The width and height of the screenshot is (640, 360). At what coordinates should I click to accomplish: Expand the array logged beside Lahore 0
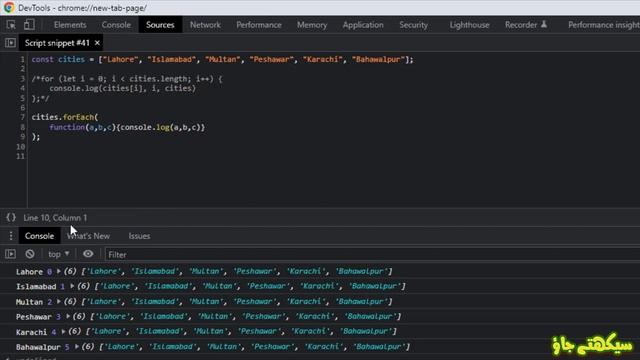59,271
